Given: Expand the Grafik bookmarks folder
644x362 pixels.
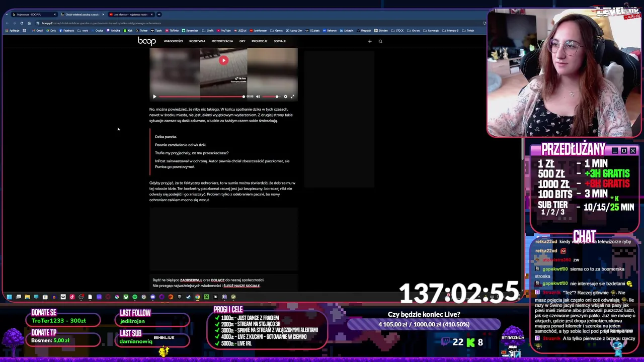Looking at the screenshot, I should 208,31.
